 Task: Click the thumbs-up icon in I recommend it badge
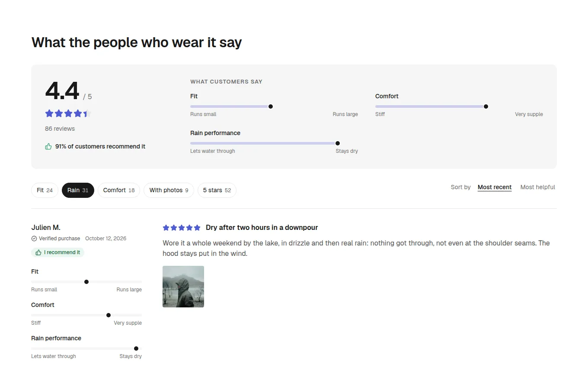pyautogui.click(x=38, y=252)
